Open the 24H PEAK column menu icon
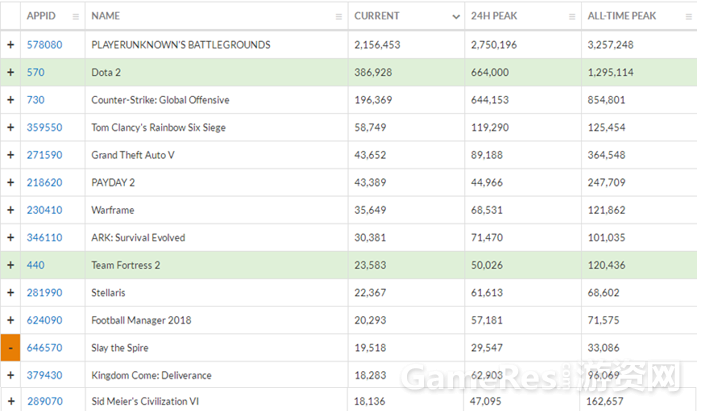This screenshot has height=411, width=706. pos(572,17)
